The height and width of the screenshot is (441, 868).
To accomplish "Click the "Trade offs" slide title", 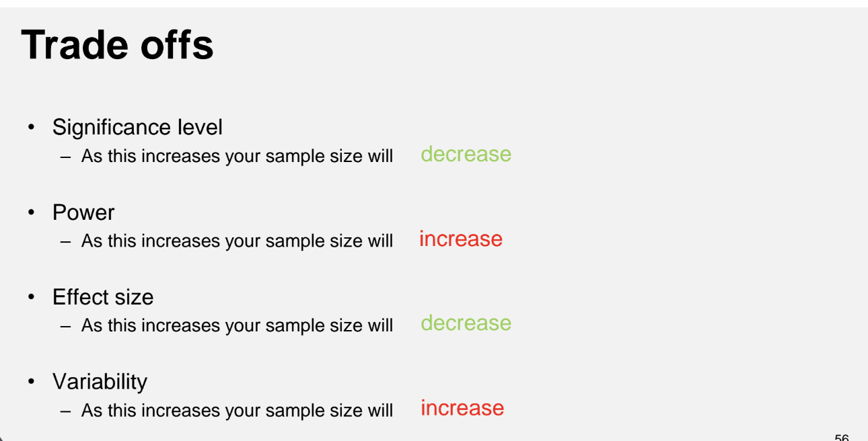I will click(118, 46).
